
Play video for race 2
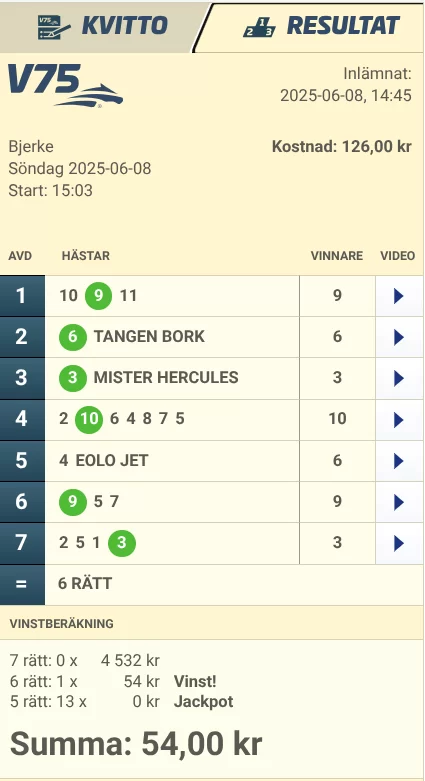[399, 337]
